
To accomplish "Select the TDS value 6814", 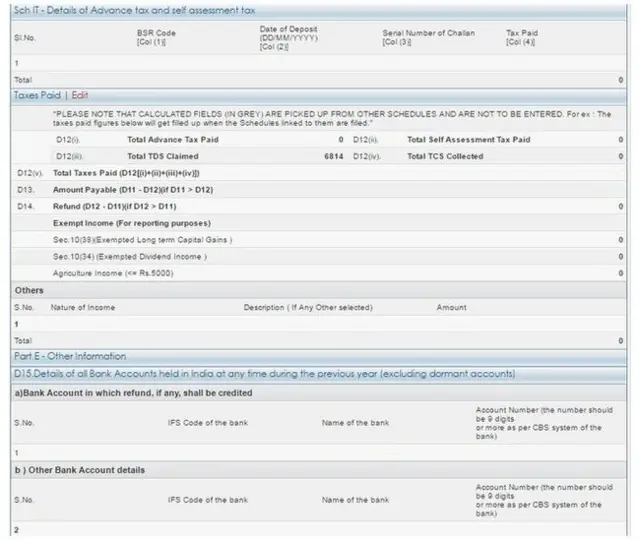I will 333,156.
